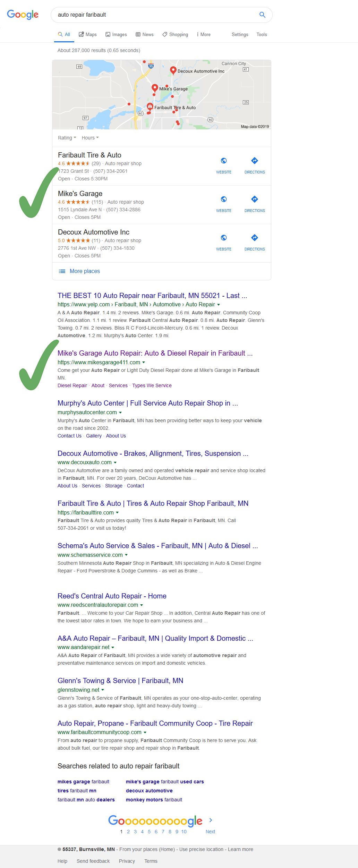This screenshot has height=868, width=358.
Task: Click the website globe icon for Mike's Garage
Action: tap(224, 199)
